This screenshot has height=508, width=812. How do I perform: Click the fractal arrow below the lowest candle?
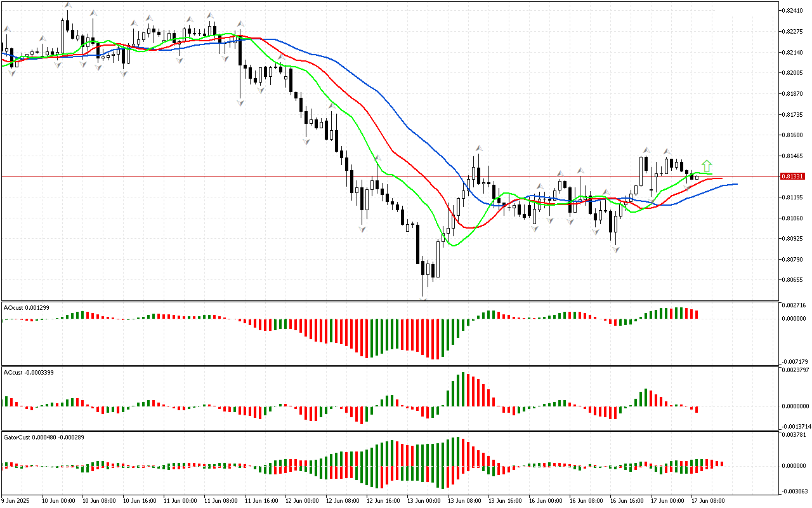point(423,298)
